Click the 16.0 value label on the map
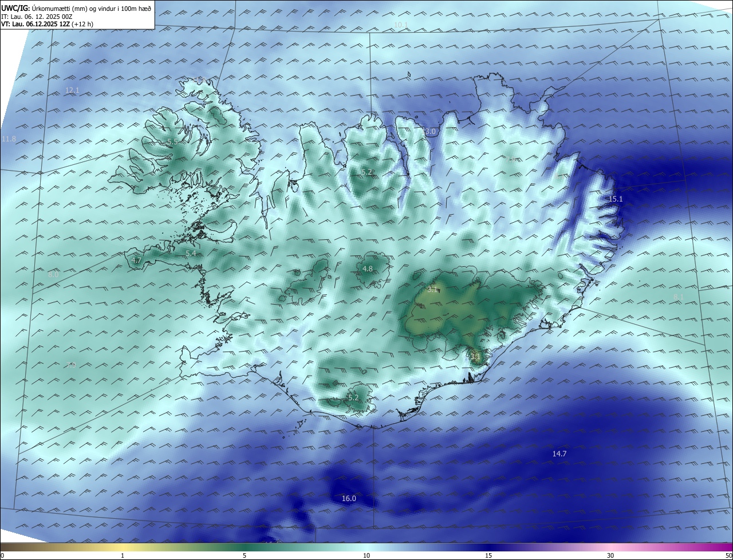The height and width of the screenshot is (560, 733). click(349, 499)
